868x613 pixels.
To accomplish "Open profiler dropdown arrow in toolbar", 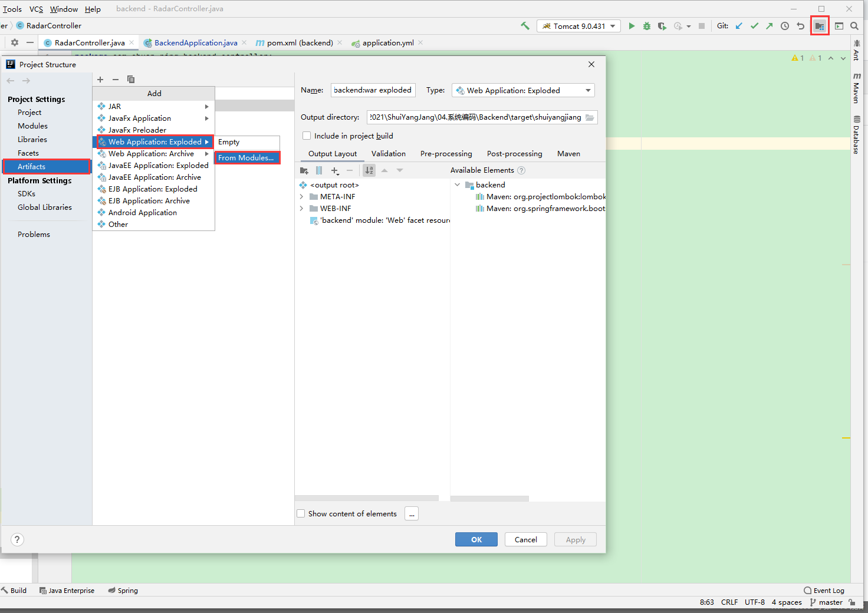I will point(689,27).
